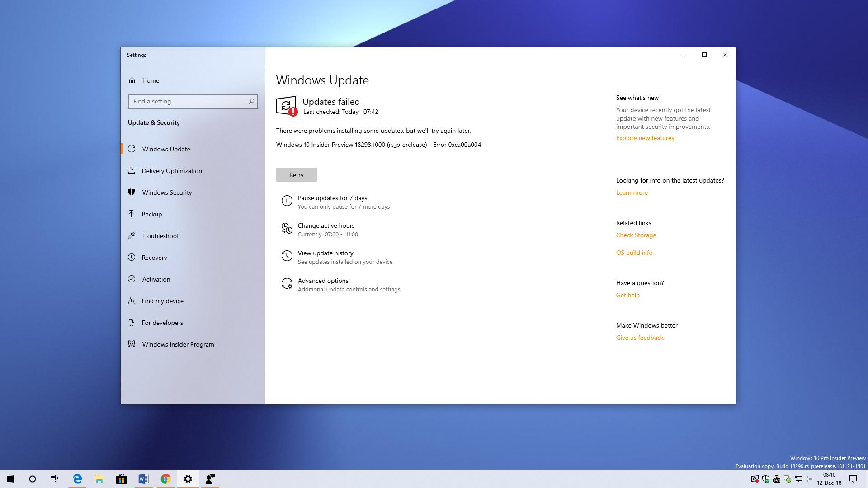This screenshot has height=488, width=868.
Task: Click the search magnifier in Find a setting
Action: (x=251, y=102)
